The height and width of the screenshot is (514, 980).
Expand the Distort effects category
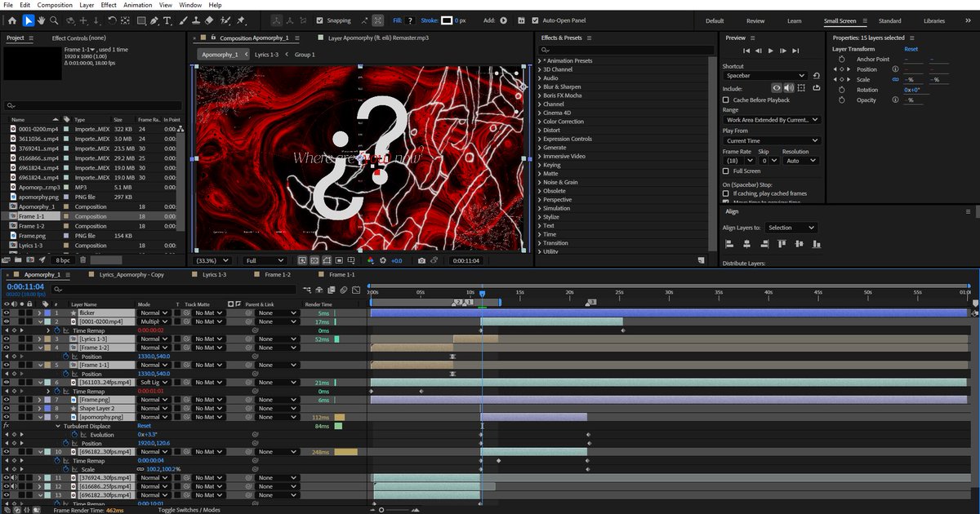coord(540,130)
